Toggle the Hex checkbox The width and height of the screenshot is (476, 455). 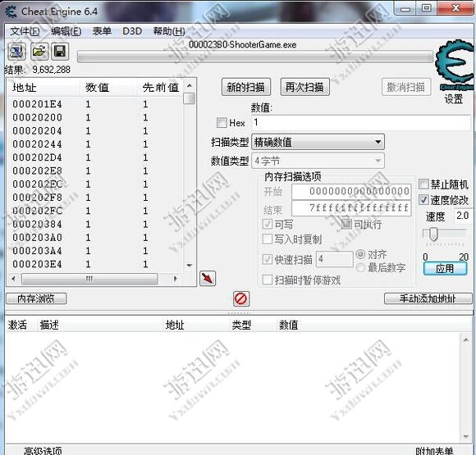tap(222, 123)
